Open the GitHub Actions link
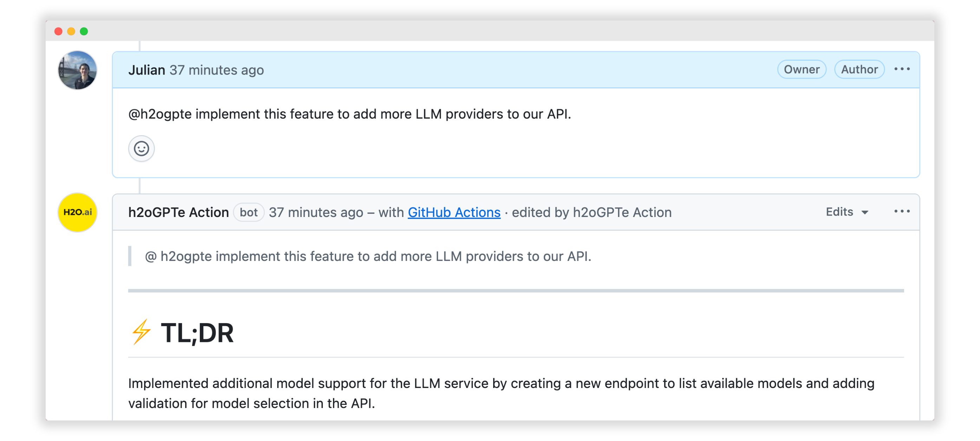 (454, 212)
